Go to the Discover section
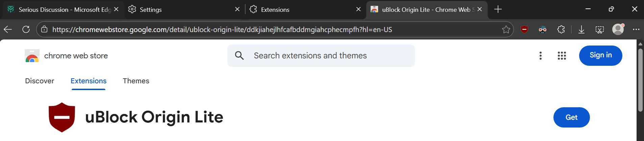 click(x=40, y=81)
